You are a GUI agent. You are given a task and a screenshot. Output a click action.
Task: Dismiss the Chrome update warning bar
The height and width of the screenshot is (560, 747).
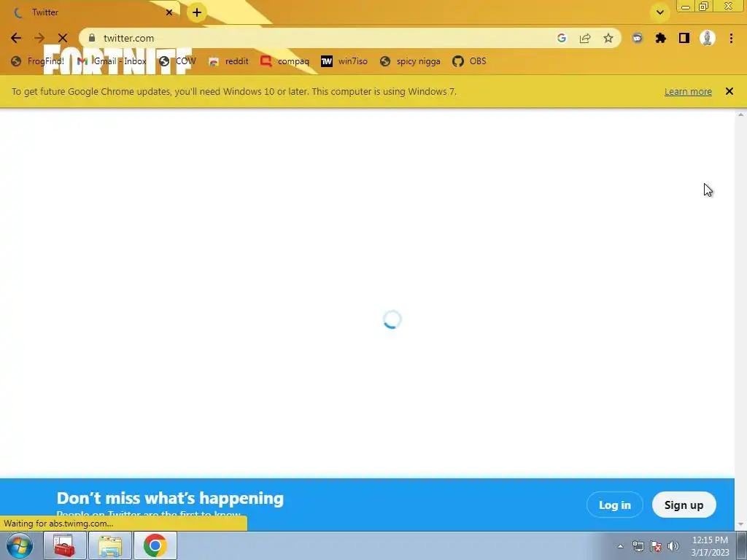pyautogui.click(x=729, y=91)
